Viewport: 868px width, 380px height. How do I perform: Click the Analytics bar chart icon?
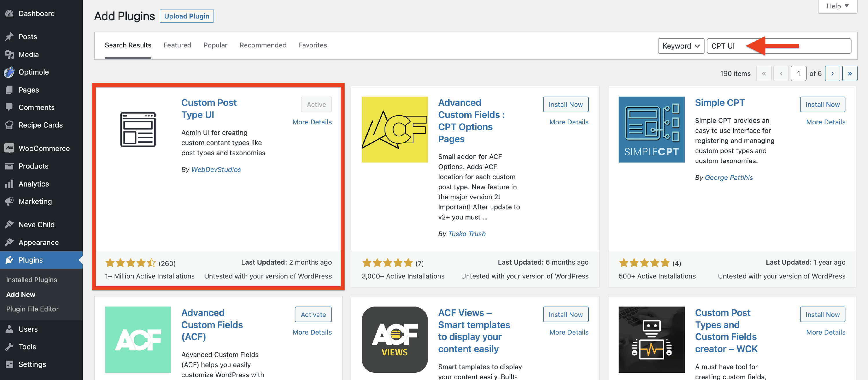pyautogui.click(x=10, y=184)
